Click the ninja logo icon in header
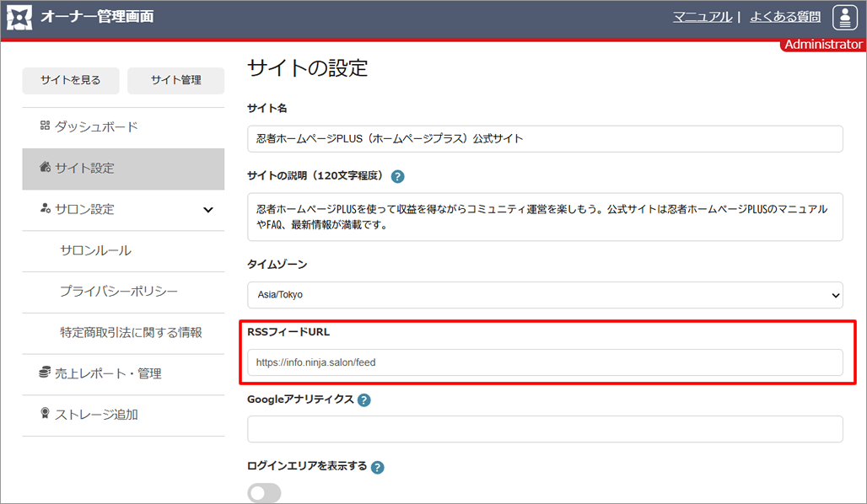The height and width of the screenshot is (504, 867). (x=20, y=18)
